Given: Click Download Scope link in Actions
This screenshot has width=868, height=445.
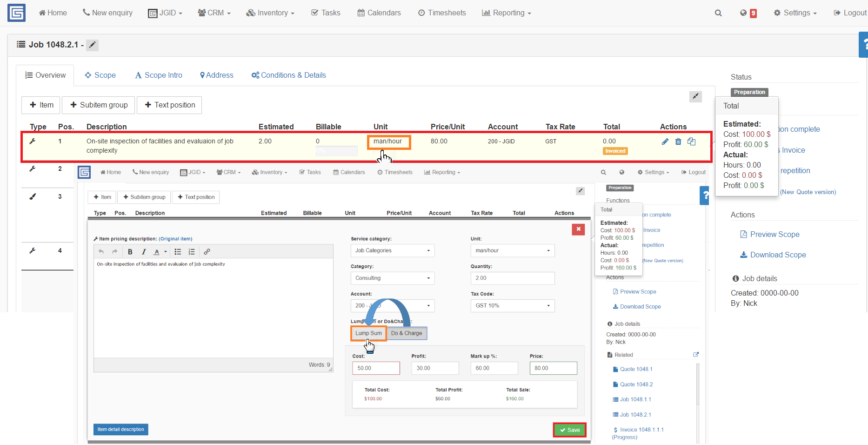Looking at the screenshot, I should click(x=773, y=255).
